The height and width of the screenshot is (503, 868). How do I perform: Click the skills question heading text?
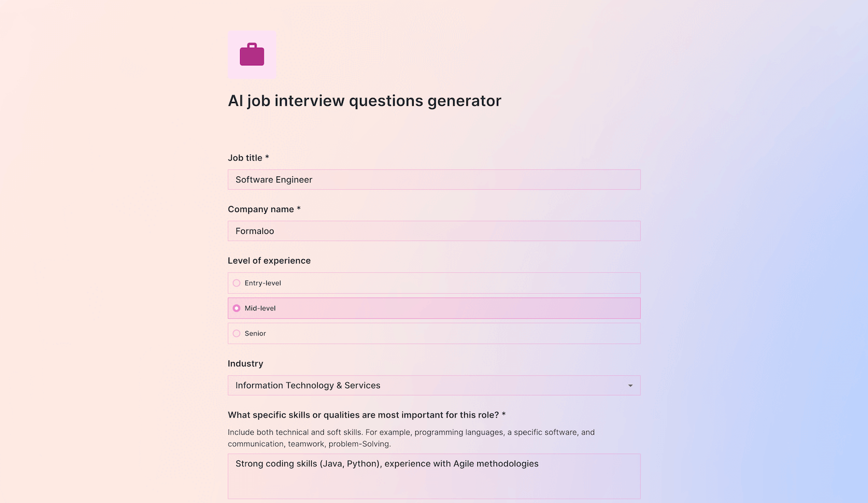366,415
